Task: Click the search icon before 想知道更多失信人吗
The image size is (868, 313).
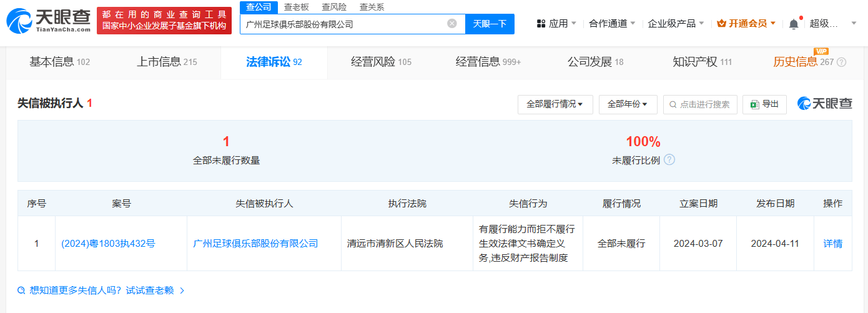Action: (22, 291)
